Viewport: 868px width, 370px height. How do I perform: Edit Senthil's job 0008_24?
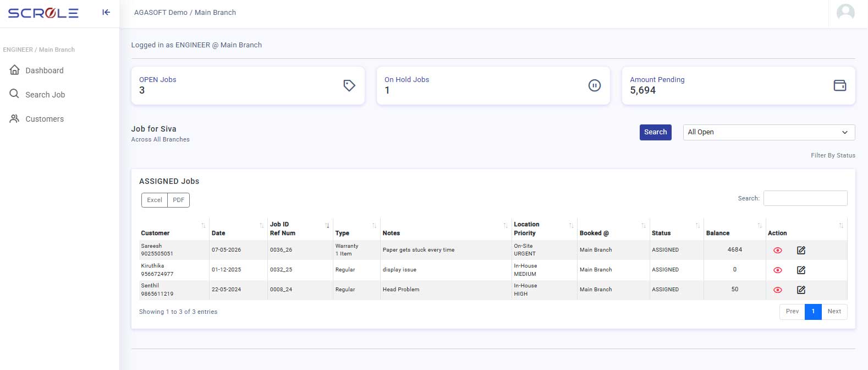[801, 290]
